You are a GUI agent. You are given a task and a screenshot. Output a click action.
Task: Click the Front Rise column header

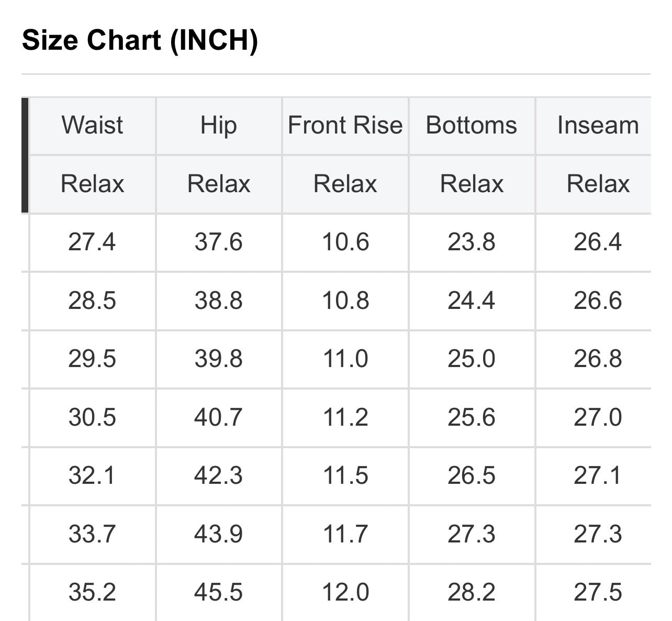click(345, 126)
